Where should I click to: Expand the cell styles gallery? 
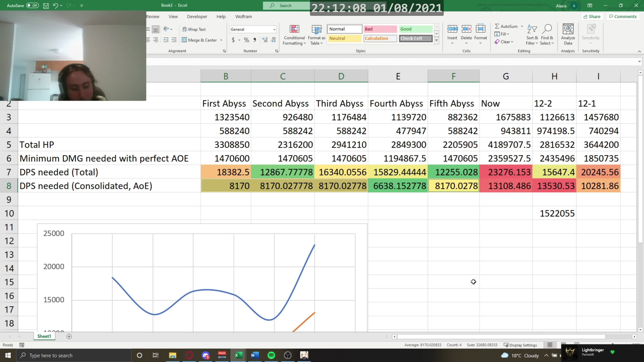click(x=436, y=40)
